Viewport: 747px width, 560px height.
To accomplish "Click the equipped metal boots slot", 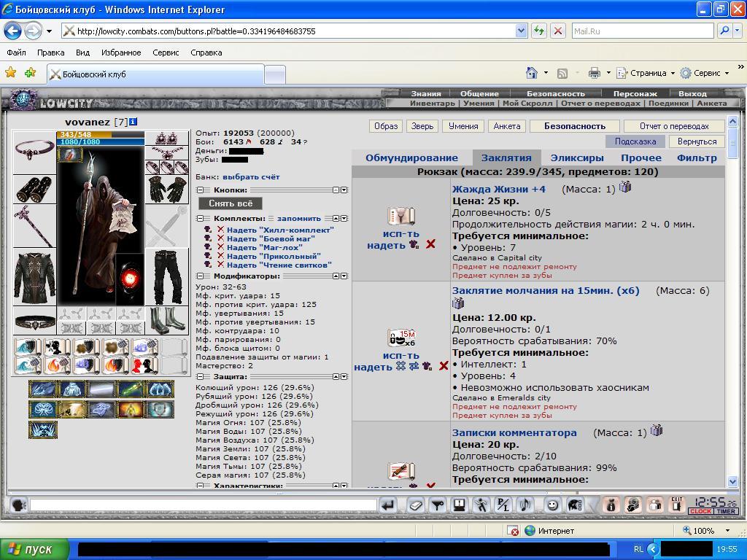I will pyautogui.click(x=167, y=321).
